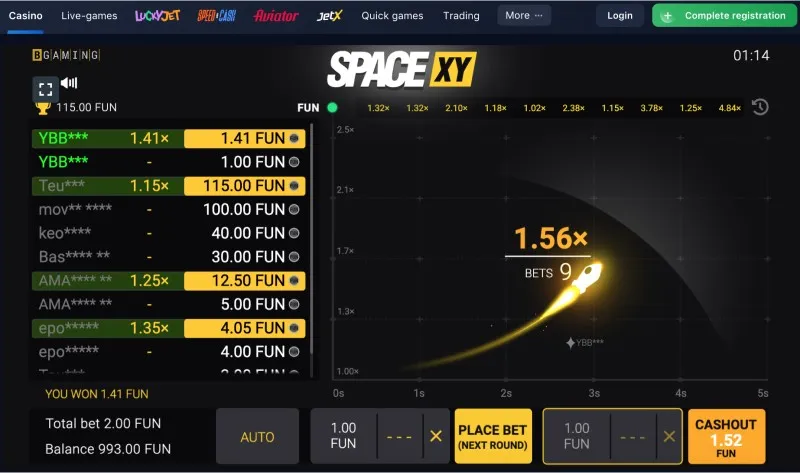This screenshot has width=800, height=473.
Task: Click first bet amount 1.00 FUN field
Action: coord(343,436)
